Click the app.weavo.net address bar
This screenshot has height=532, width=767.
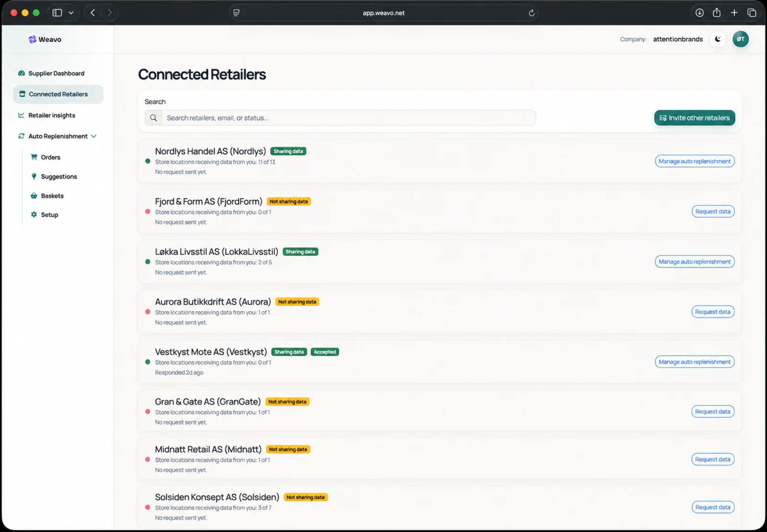(383, 13)
